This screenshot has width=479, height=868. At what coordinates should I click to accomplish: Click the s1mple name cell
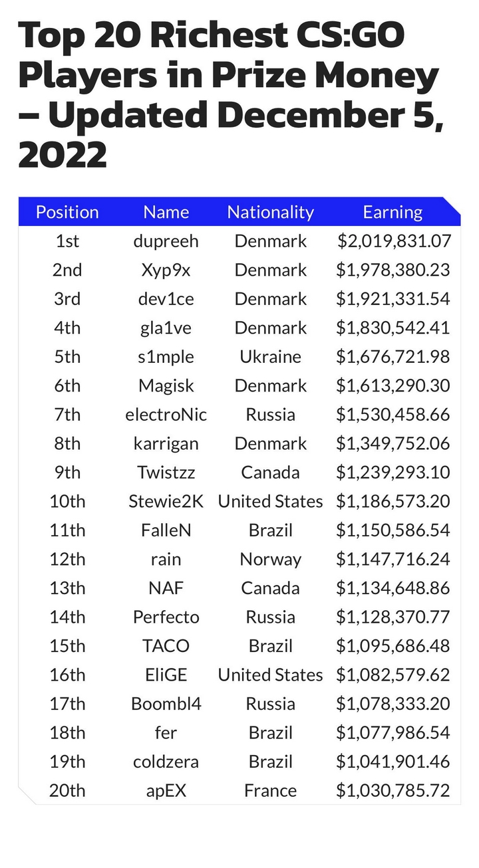166,357
